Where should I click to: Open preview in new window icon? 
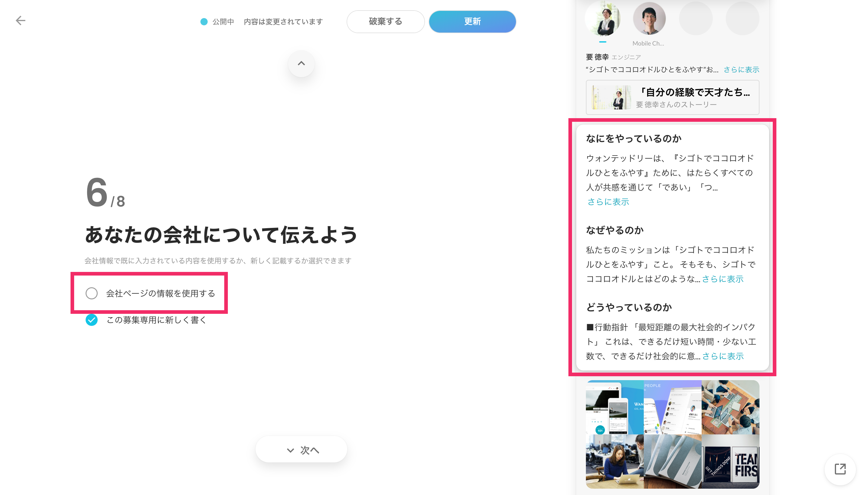[x=840, y=469]
